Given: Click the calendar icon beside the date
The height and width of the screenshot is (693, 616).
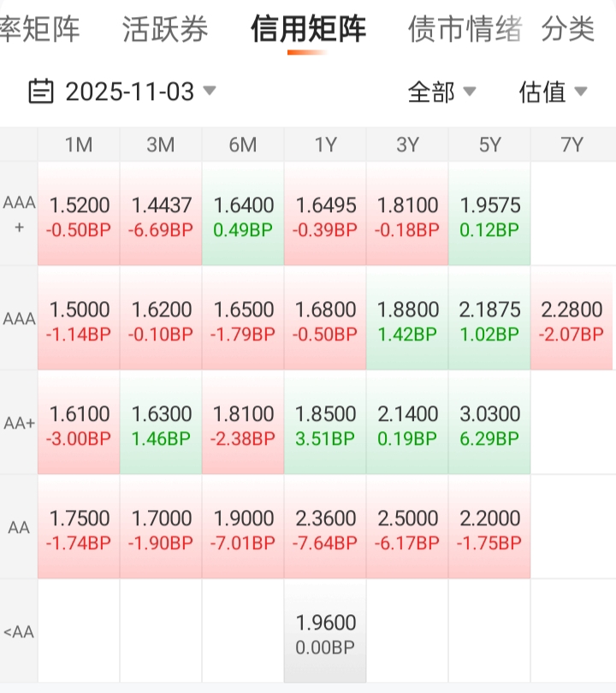Looking at the screenshot, I should point(41,91).
